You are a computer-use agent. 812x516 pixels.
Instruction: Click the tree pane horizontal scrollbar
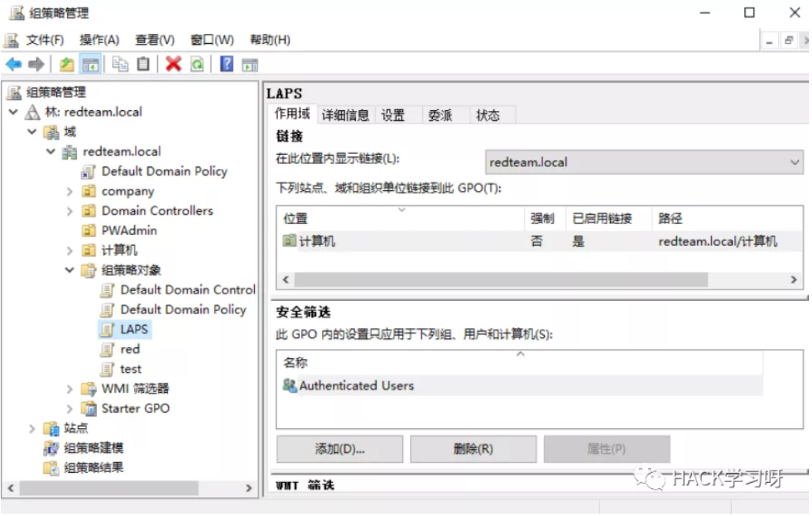109,488
